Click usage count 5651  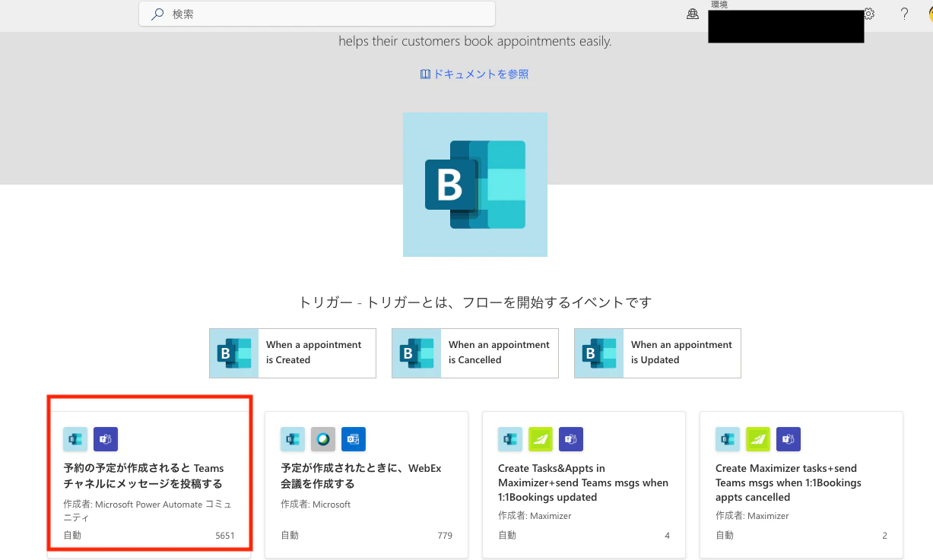click(x=225, y=536)
